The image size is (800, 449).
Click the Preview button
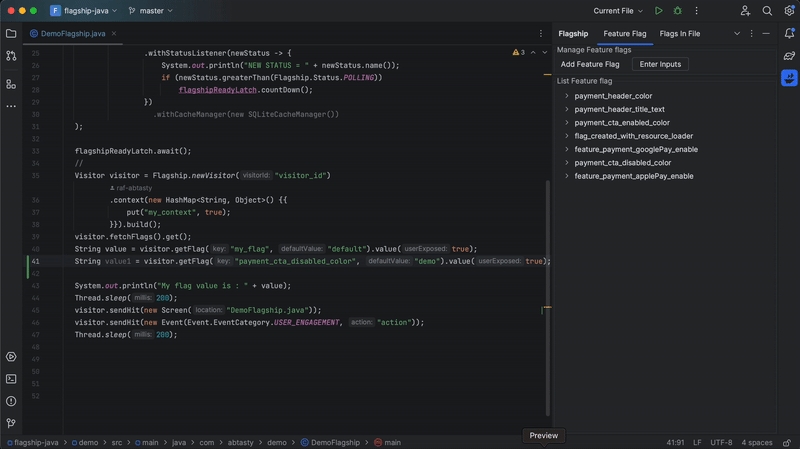(x=543, y=435)
